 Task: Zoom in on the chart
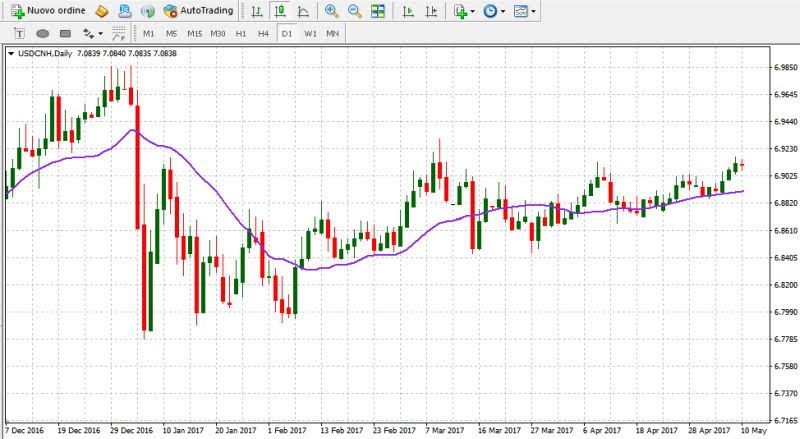pyautogui.click(x=332, y=11)
